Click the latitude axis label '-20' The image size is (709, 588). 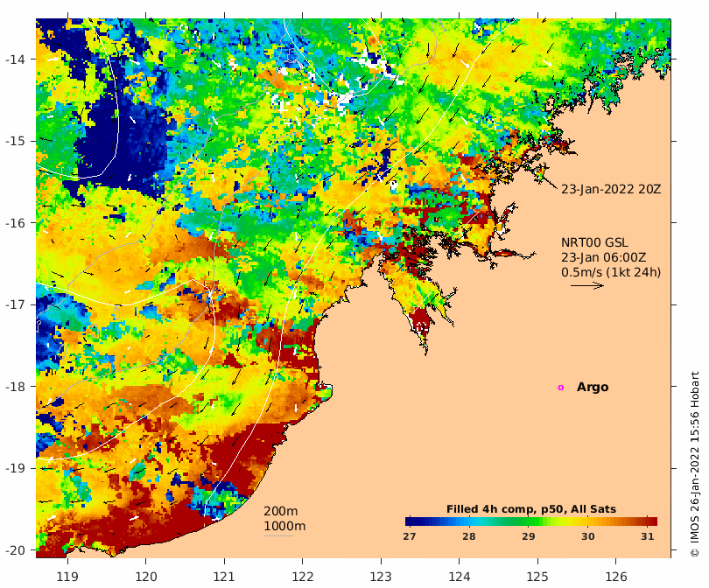click(x=16, y=550)
